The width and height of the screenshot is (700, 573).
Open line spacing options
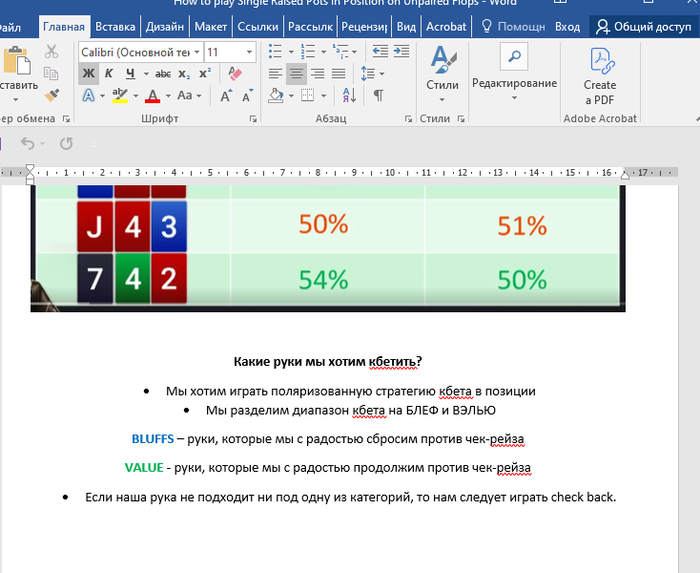[367, 74]
